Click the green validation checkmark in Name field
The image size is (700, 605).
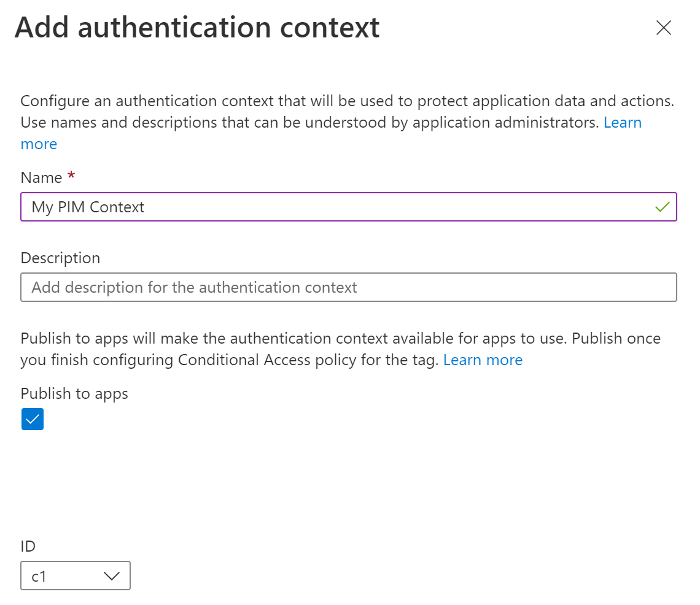point(662,207)
